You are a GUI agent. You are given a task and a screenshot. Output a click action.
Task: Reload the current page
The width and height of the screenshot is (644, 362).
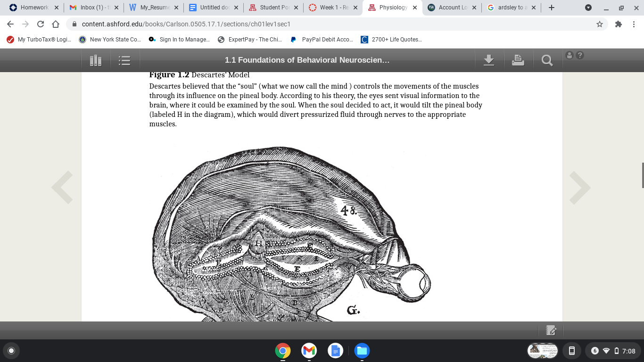[x=41, y=24]
